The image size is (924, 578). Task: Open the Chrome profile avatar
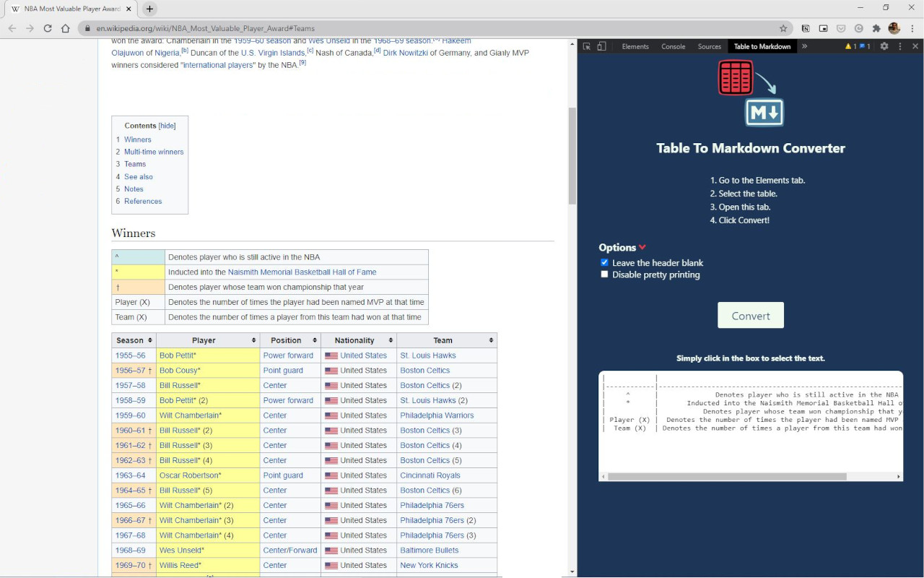pos(894,28)
